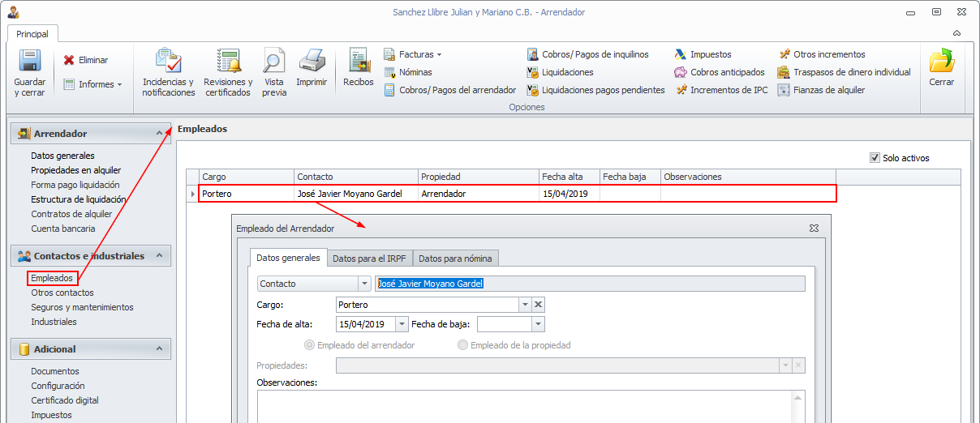
Task: Sort by the Fecha alta column header
Action: [570, 177]
